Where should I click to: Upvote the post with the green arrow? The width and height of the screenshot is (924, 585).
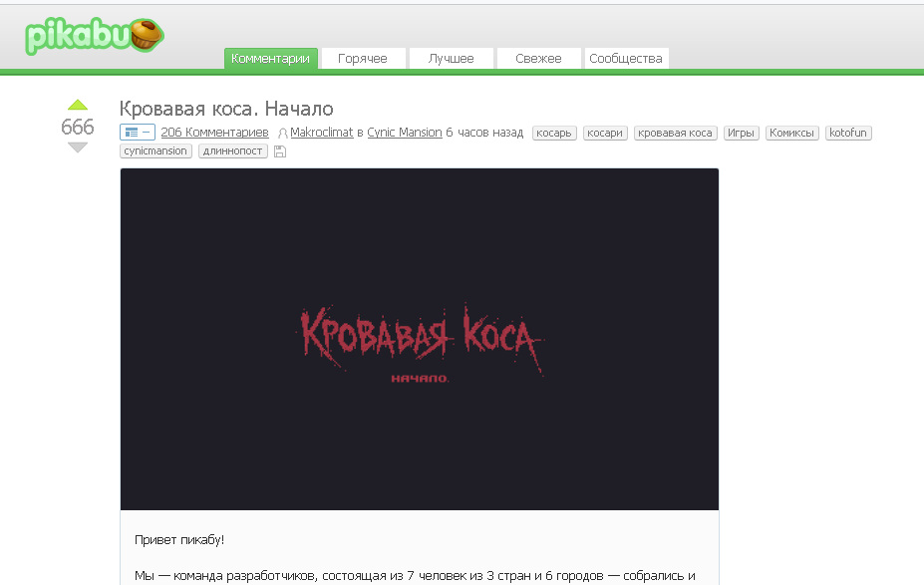coord(78,106)
